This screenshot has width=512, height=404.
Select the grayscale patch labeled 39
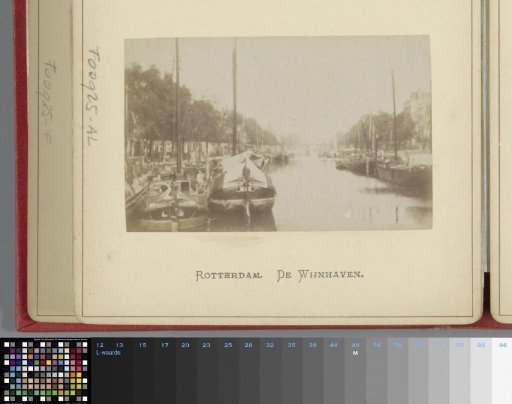(313, 371)
